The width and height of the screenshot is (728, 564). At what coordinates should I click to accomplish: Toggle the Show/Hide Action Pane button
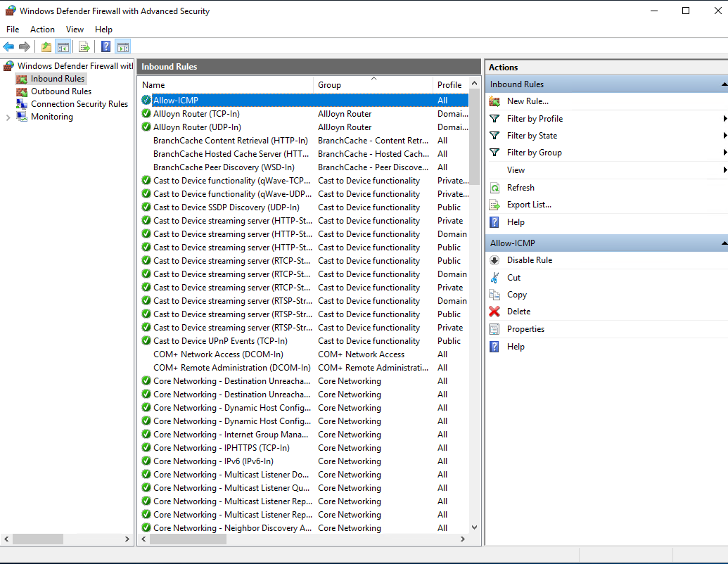(x=123, y=47)
